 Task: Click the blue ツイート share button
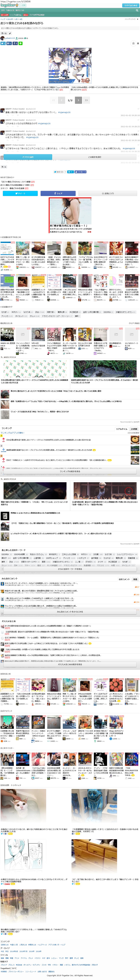20,193
